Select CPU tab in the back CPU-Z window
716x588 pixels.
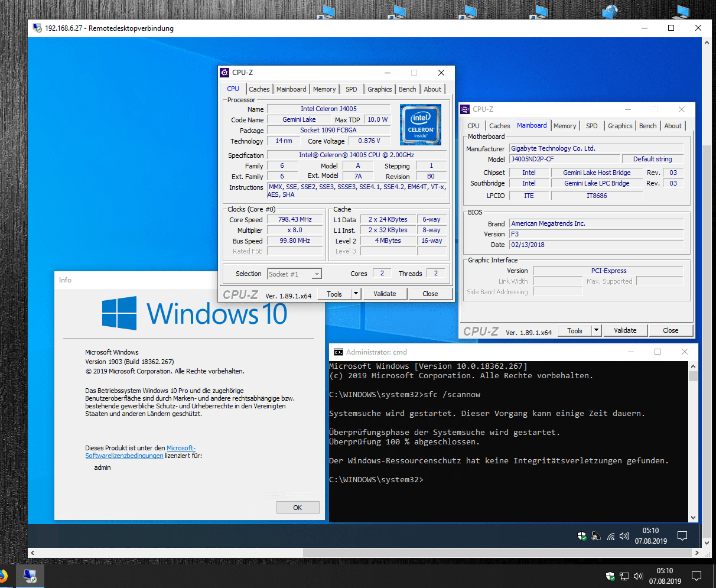(474, 126)
